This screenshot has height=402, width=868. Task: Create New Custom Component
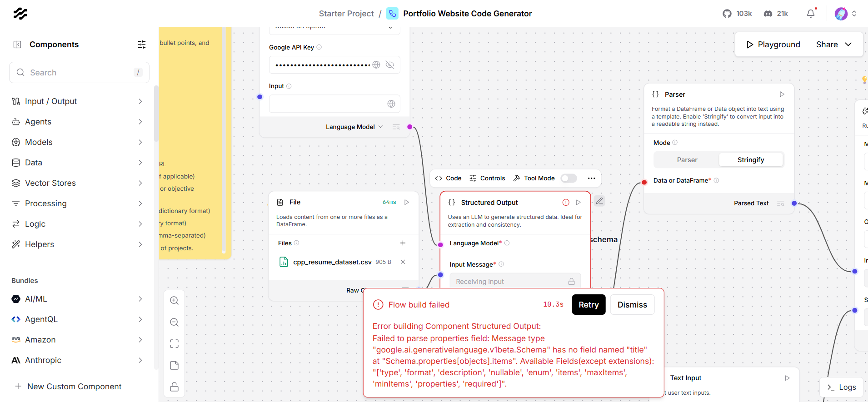pyautogui.click(x=68, y=387)
